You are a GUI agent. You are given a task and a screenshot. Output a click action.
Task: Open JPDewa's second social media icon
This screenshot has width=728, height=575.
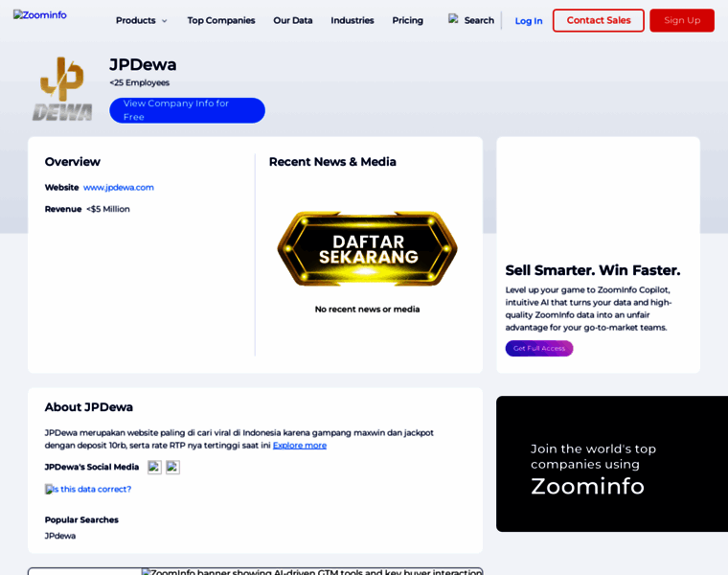tap(172, 468)
